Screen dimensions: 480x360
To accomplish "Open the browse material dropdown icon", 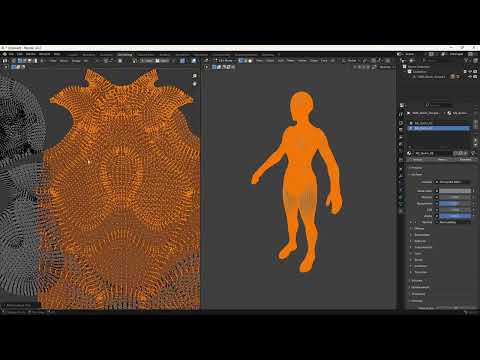I will click(x=410, y=153).
